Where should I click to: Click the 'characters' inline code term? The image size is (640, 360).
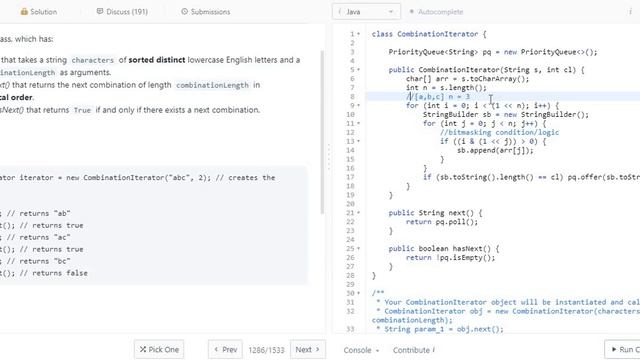coord(93,60)
